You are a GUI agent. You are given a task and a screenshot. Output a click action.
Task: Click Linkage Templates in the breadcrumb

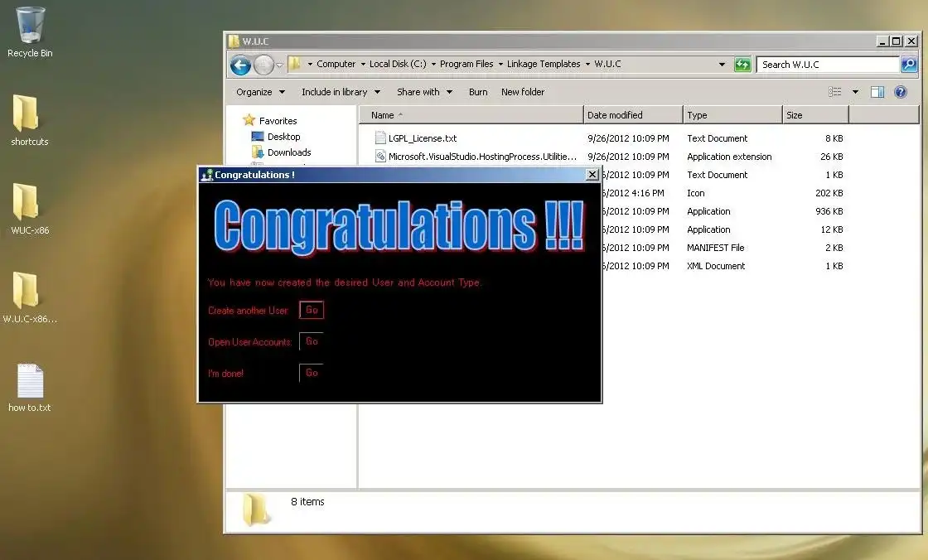[544, 64]
